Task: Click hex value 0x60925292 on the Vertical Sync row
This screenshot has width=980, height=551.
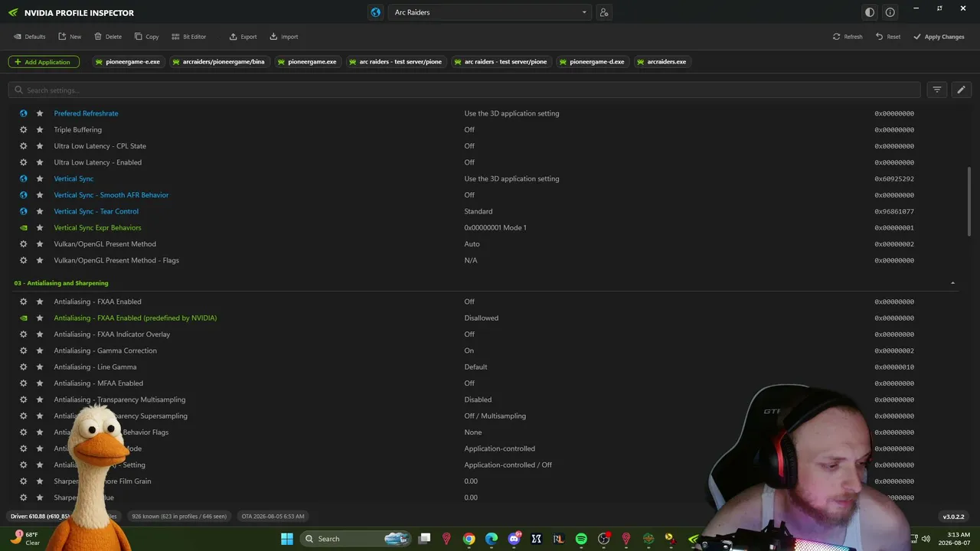Action: click(894, 179)
